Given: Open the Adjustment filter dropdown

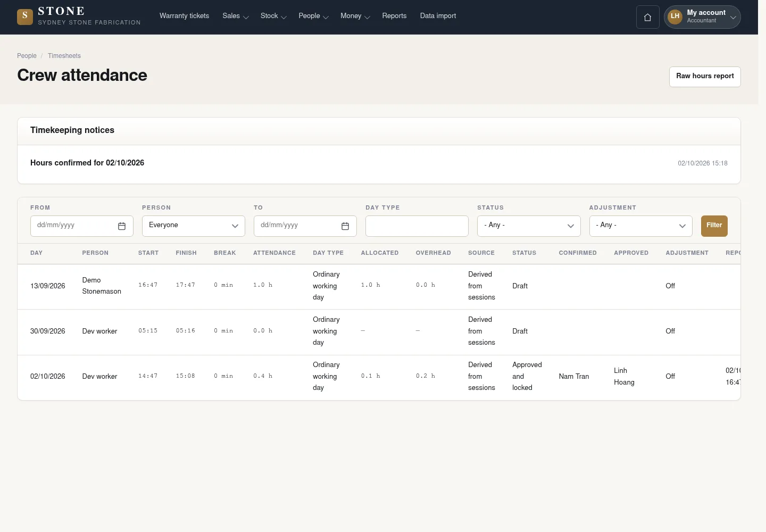Looking at the screenshot, I should 640,226.
